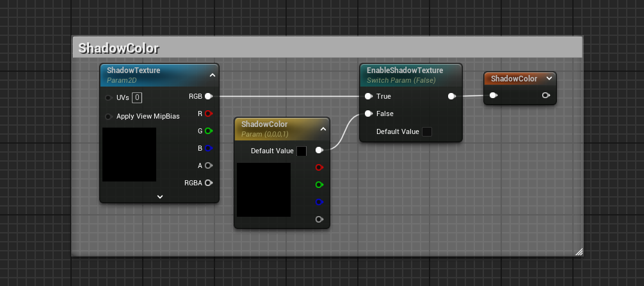Click the UVs input pin on ShadowTexture
Viewport: 644px width, 286px height.
click(x=109, y=98)
